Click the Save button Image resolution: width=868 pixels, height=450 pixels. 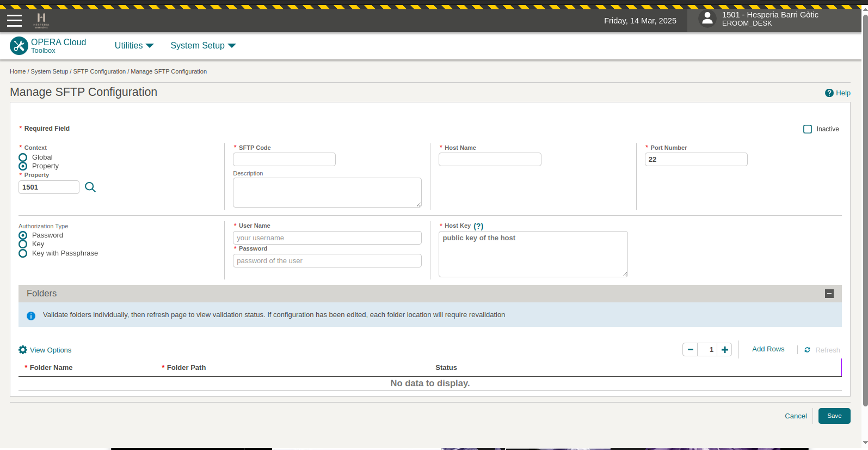tap(834, 416)
